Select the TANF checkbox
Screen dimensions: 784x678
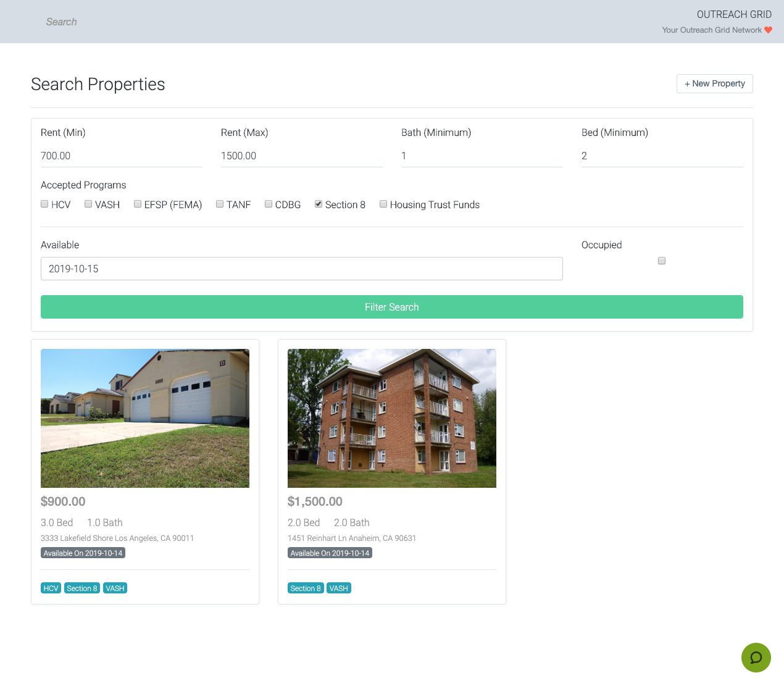click(x=220, y=204)
